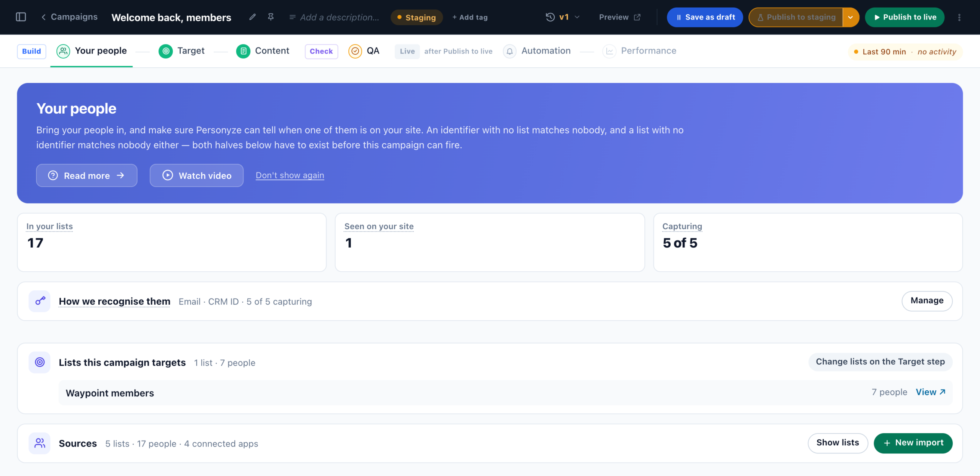The height and width of the screenshot is (476, 980).
Task: Open Preview in new window
Action: [619, 17]
